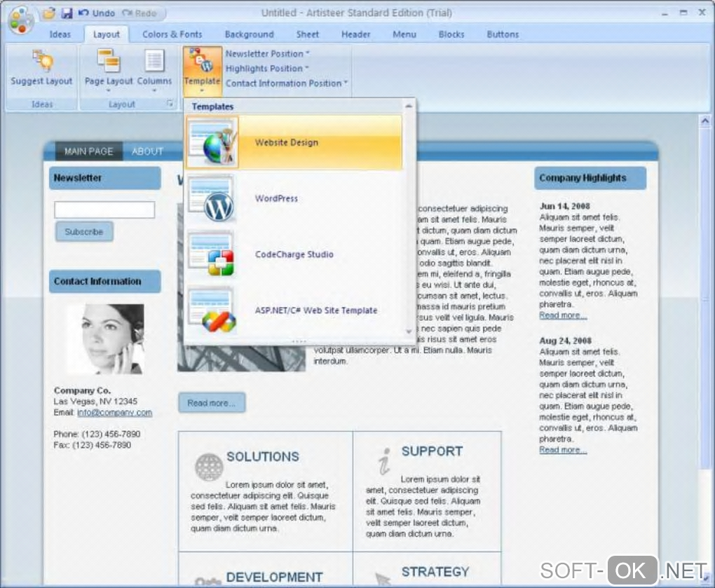This screenshot has height=588, width=715.
Task: Click Read more link under Jun 14, 2008
Action: (x=563, y=315)
